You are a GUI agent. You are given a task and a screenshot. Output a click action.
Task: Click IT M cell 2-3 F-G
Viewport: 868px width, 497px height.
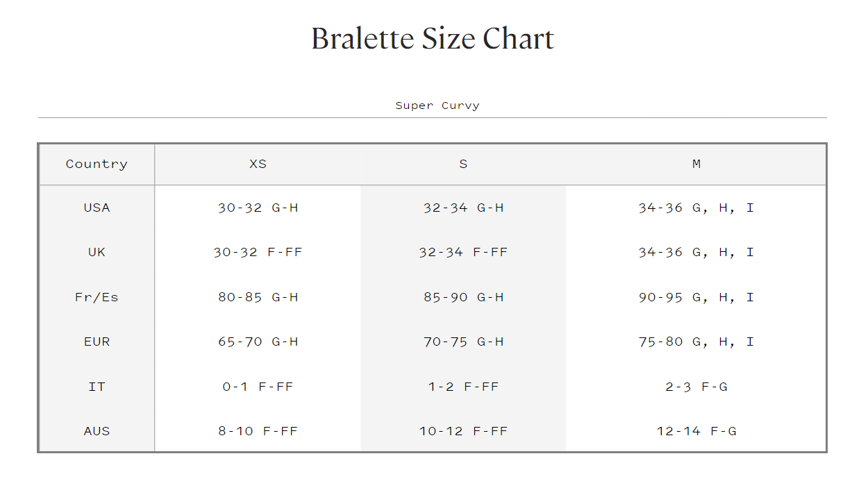[x=696, y=387]
